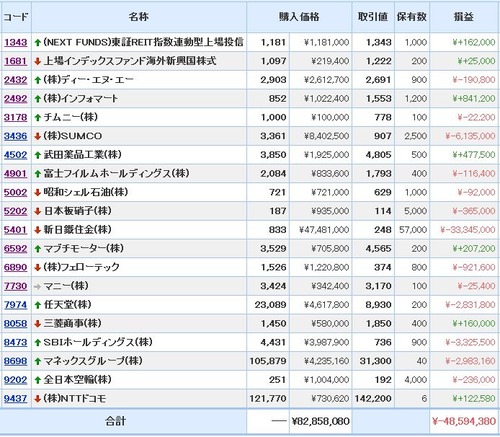The image size is (500, 437).
Task: Click green up arrow beside マネックスグループ
Action: click(38, 361)
